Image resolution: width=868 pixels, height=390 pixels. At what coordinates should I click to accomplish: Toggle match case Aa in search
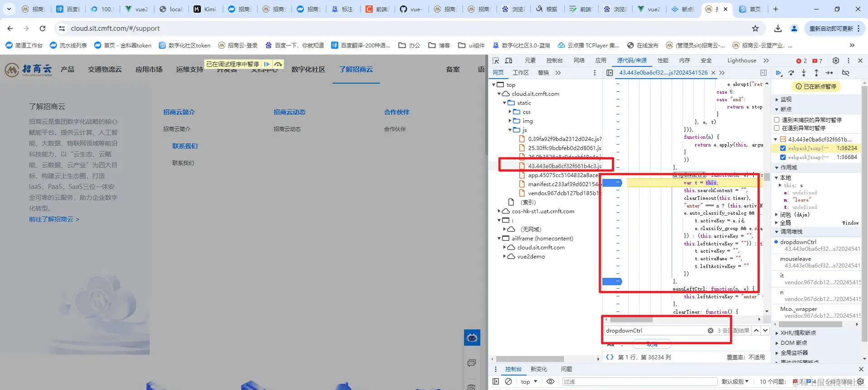click(x=611, y=344)
